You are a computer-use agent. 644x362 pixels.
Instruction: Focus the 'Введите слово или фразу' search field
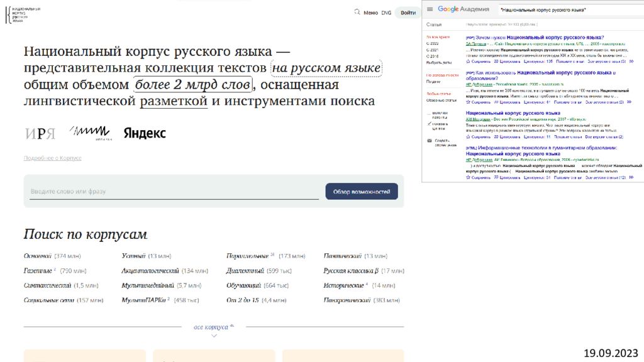174,191
